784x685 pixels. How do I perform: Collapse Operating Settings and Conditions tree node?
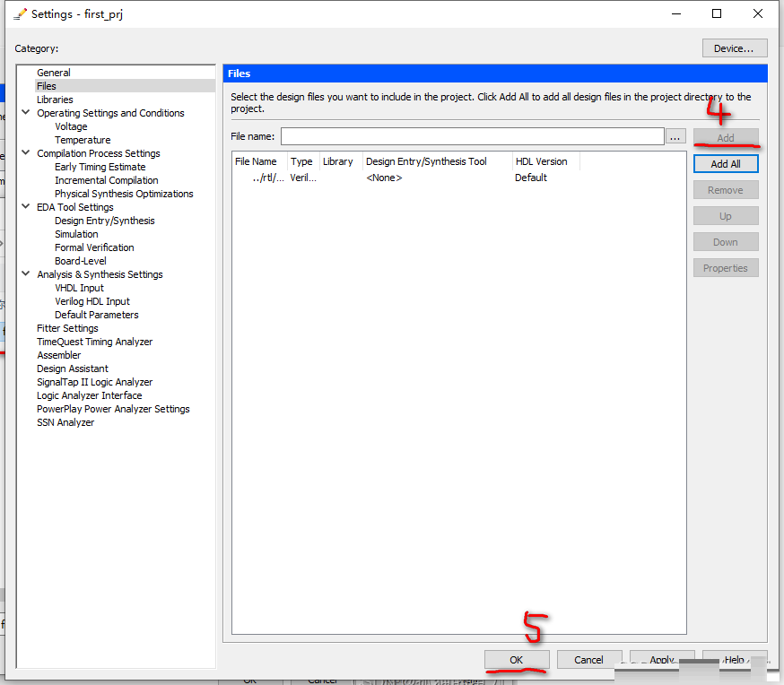pyautogui.click(x=26, y=113)
